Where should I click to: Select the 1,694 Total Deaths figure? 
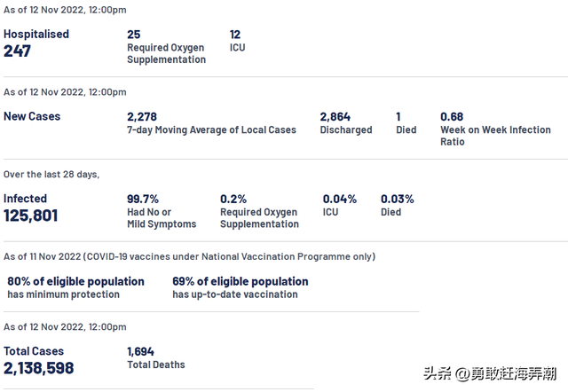(141, 351)
